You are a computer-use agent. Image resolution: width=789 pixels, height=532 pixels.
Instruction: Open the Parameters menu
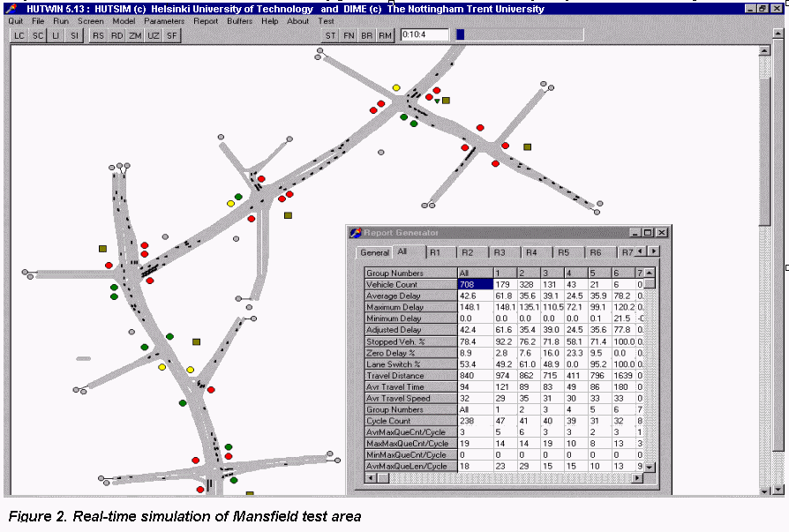tap(164, 20)
